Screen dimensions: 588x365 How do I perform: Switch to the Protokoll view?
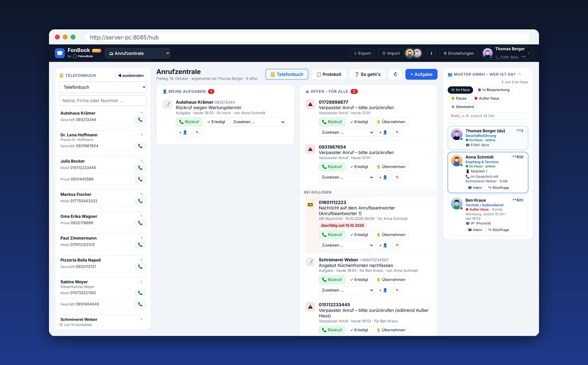click(329, 74)
